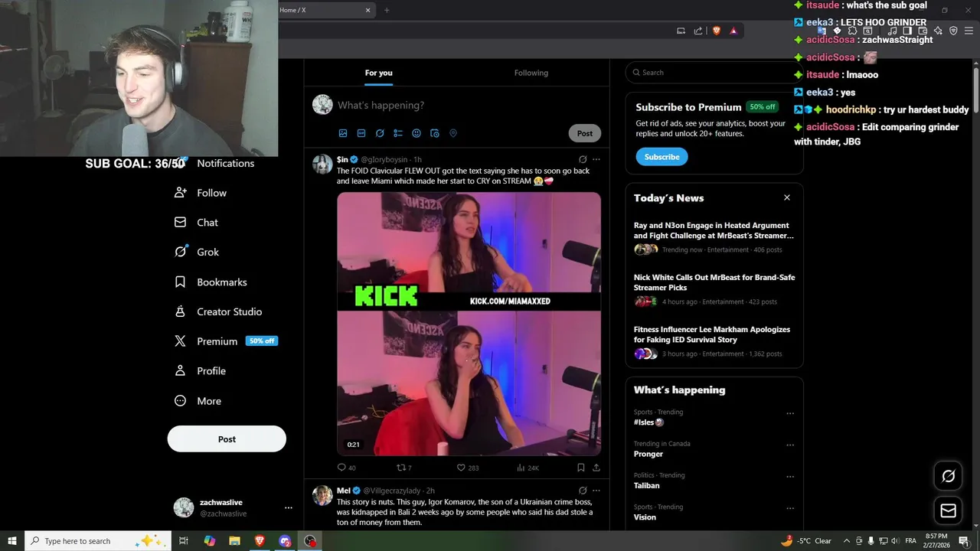Add media image to the new post

click(x=343, y=133)
